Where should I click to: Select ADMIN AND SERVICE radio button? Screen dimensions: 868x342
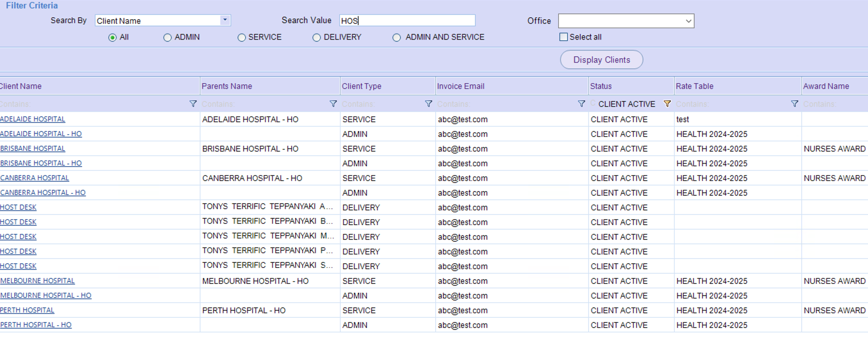pos(397,38)
